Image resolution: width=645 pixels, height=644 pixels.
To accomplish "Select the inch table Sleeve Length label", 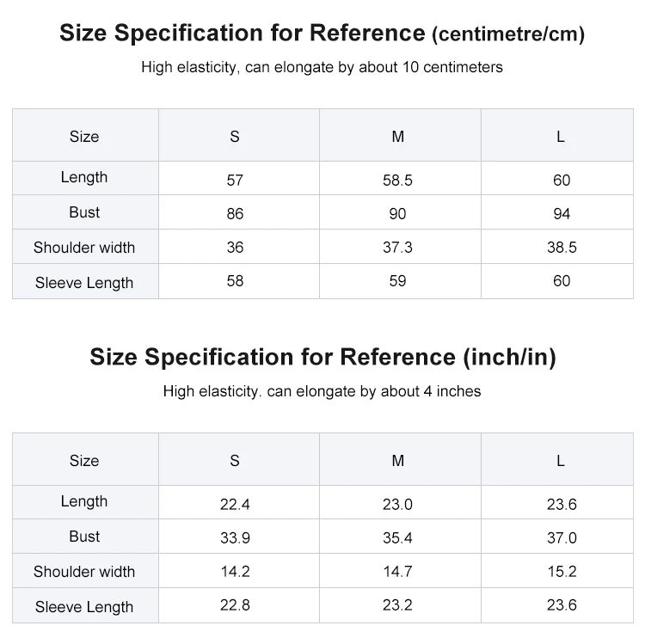I will point(84,607).
